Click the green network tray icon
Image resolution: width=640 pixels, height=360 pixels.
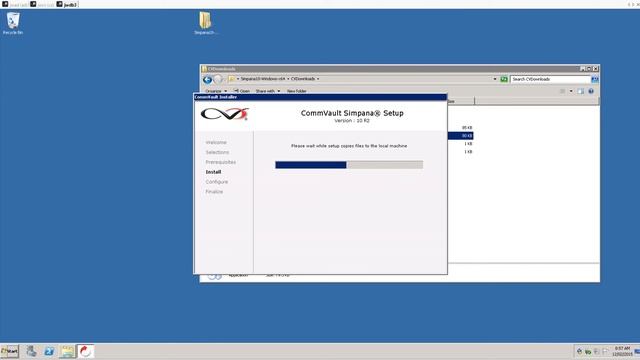588,351
